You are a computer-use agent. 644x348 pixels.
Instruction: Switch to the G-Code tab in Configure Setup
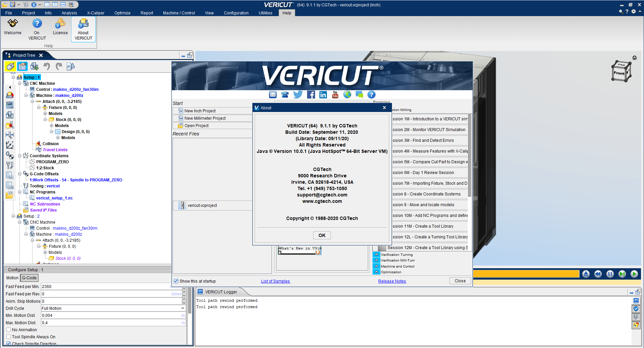(29, 278)
